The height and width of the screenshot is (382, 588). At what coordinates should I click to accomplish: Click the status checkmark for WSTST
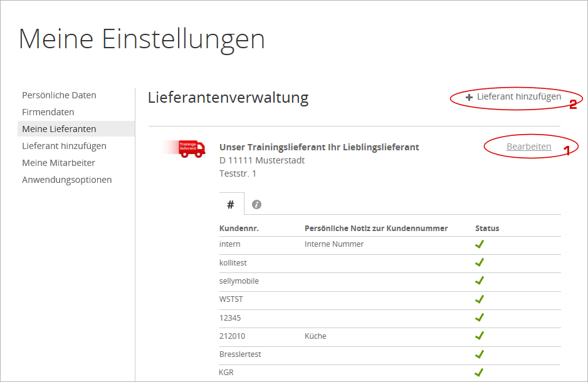click(480, 299)
